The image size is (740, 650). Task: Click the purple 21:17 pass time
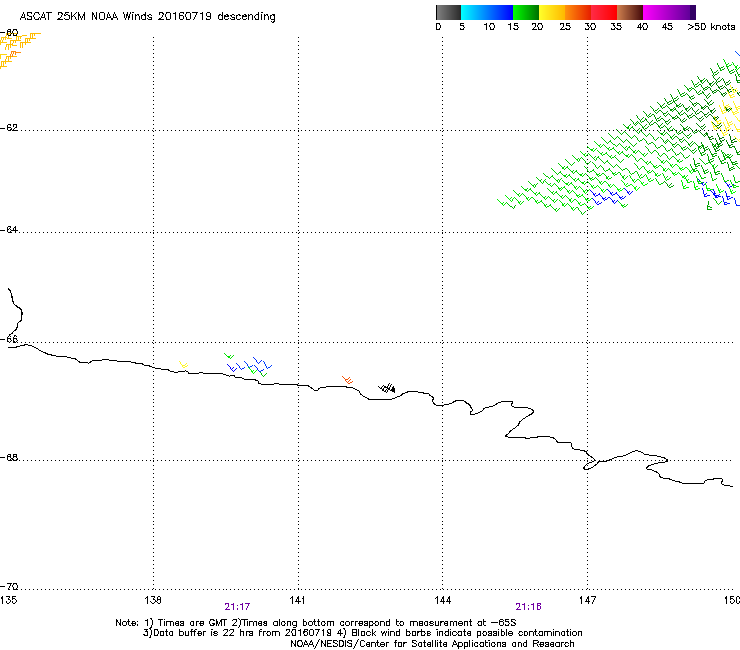237,607
